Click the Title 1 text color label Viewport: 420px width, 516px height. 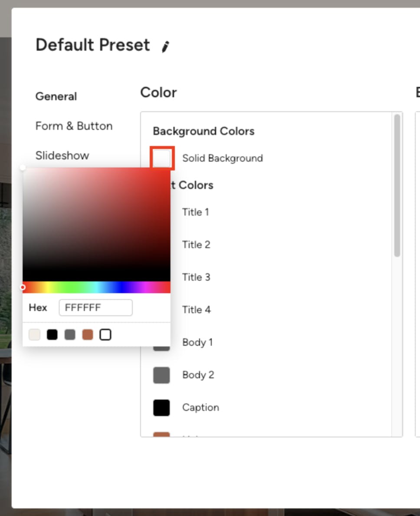pyautogui.click(x=195, y=212)
